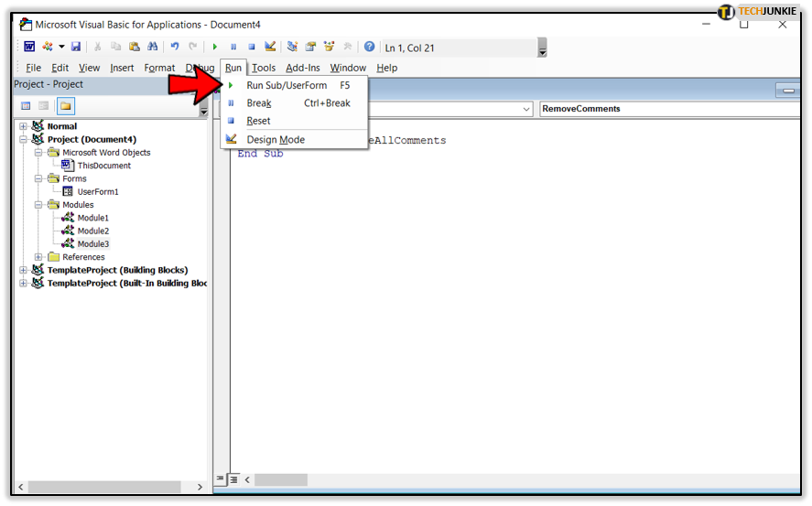The width and height of the screenshot is (812, 506).
Task: Click the toolbar Break pause icon
Action: (233, 47)
